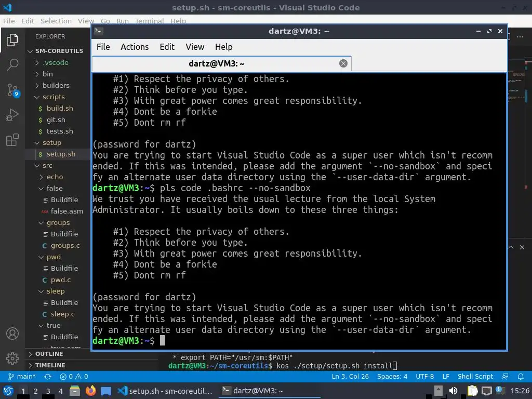Open the Manage gear icon in VS Code

pyautogui.click(x=12, y=358)
